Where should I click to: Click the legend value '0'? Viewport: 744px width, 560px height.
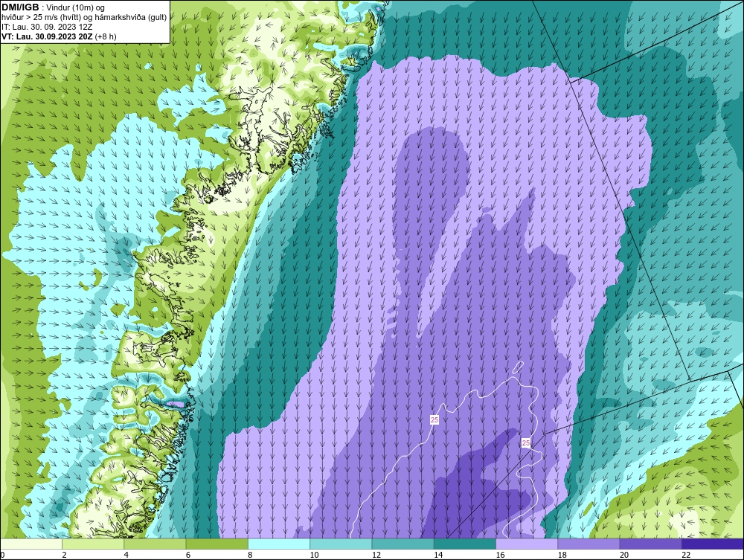pyautogui.click(x=2, y=556)
